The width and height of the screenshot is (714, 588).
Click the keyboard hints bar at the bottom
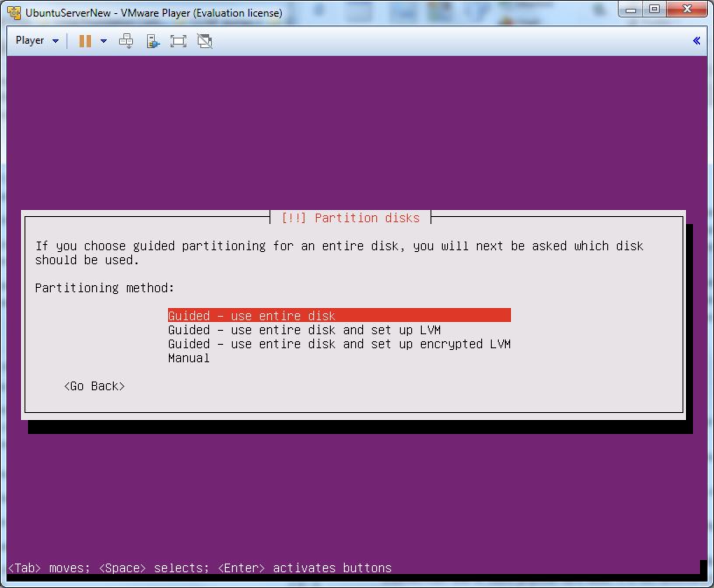pos(199,568)
